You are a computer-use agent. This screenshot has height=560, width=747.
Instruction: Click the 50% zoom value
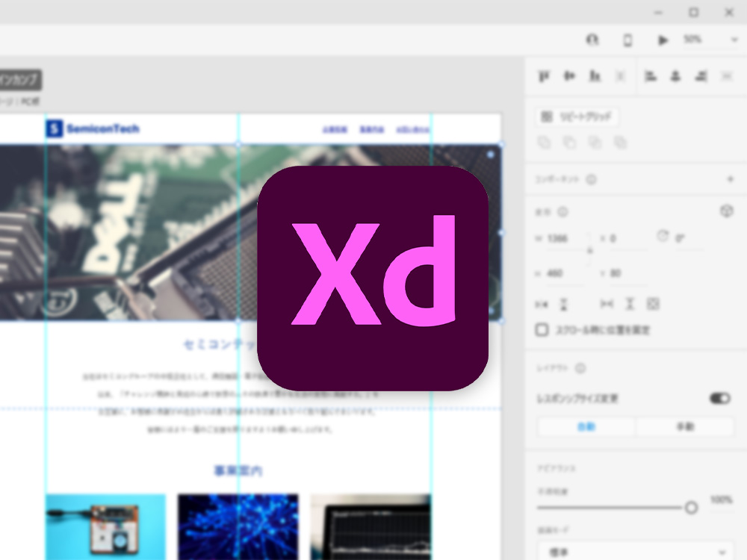point(692,39)
